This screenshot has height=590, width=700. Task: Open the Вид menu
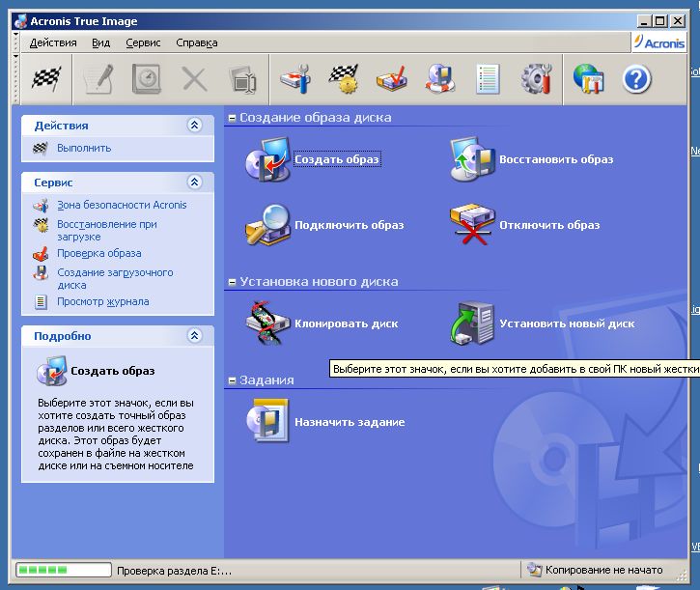tap(100, 42)
